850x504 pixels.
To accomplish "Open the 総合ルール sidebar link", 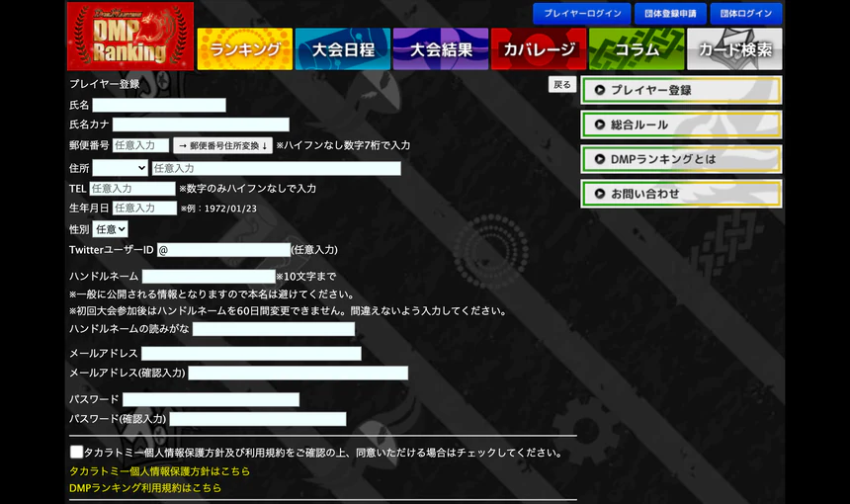I will (681, 125).
